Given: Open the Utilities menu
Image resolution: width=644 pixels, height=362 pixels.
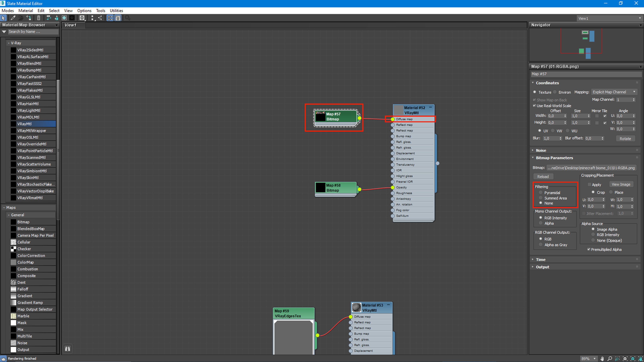Looking at the screenshot, I should tap(116, 11).
